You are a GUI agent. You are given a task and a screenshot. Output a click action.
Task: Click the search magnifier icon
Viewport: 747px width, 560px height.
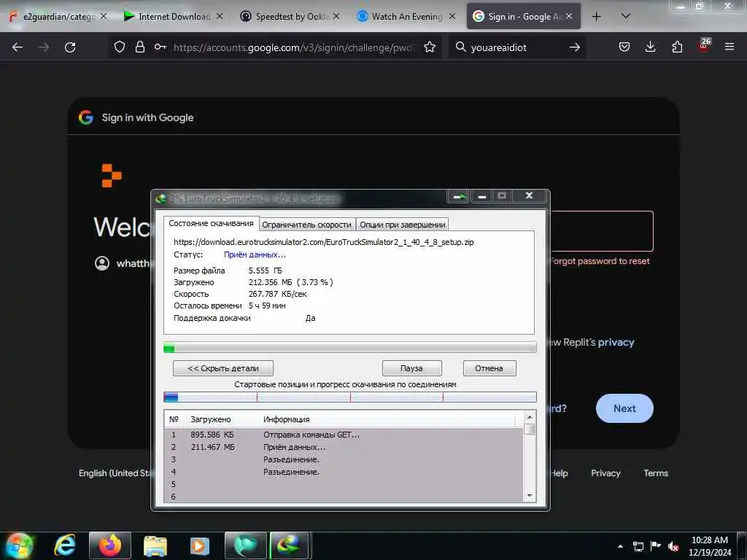(x=461, y=47)
